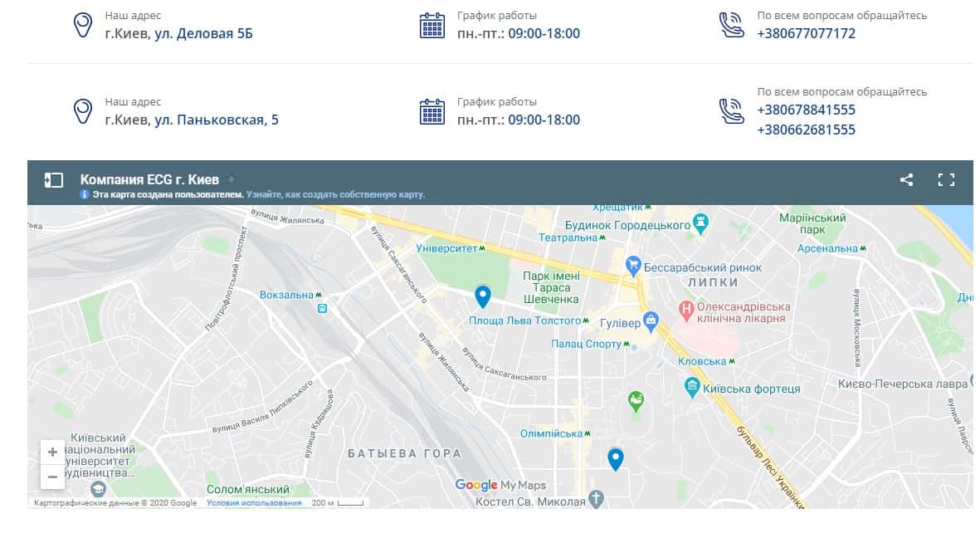
Task: Click the Київська фортеця museum icon
Action: 692,387
